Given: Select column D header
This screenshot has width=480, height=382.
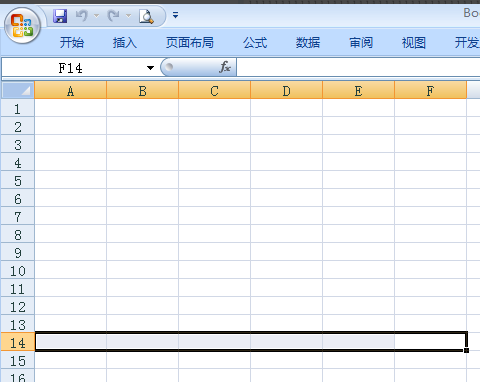Looking at the screenshot, I should click(x=286, y=90).
